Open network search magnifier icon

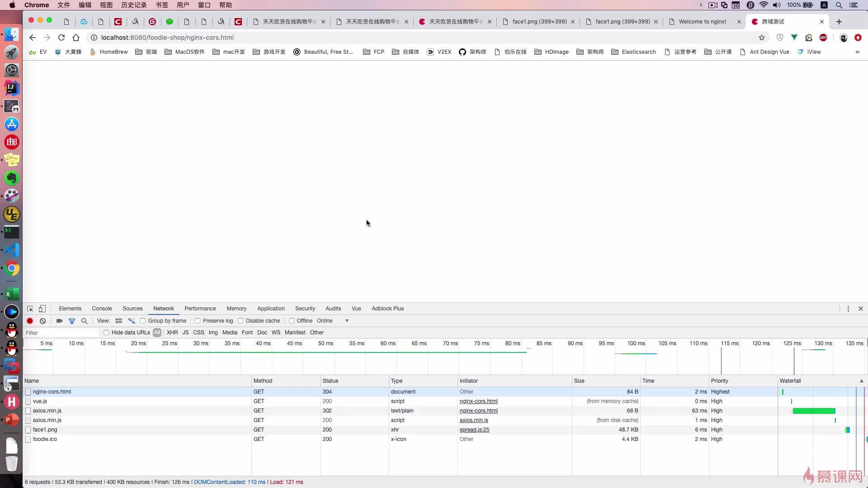point(84,321)
